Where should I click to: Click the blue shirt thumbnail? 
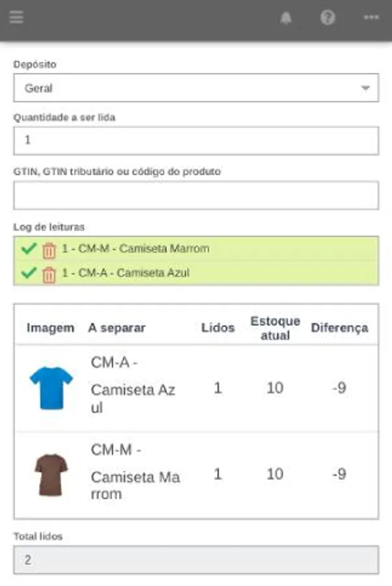[51, 388]
